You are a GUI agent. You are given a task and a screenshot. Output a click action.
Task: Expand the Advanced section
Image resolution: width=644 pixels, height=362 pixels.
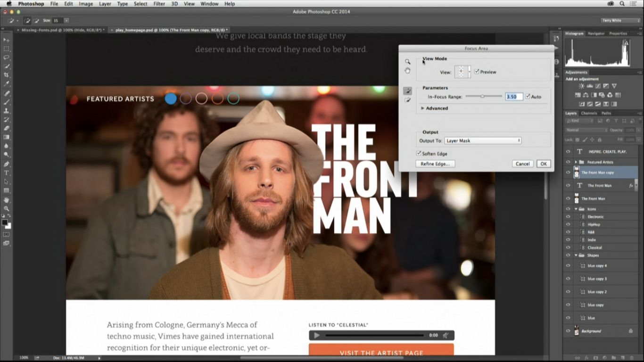tap(423, 108)
